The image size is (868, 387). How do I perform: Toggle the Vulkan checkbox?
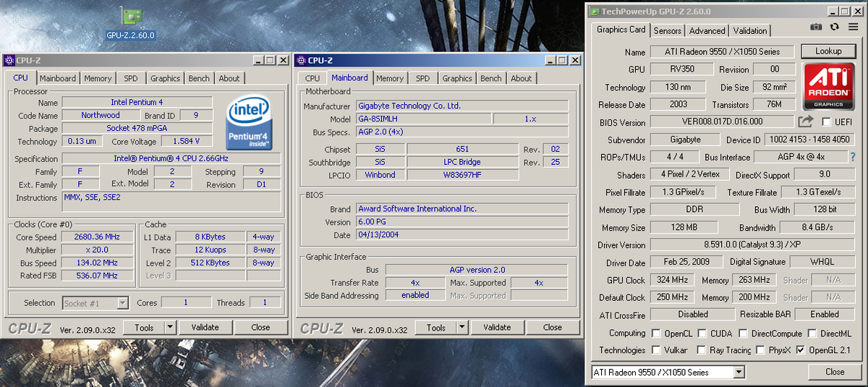(656, 350)
